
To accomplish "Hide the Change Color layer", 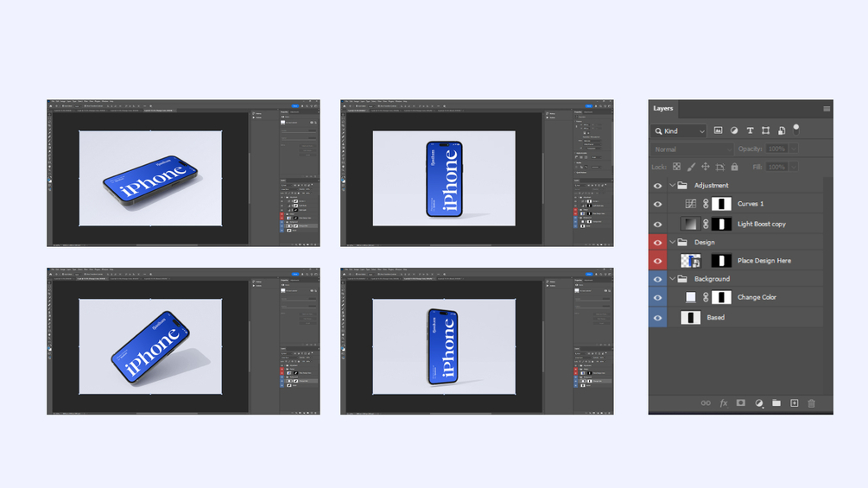I will point(657,298).
